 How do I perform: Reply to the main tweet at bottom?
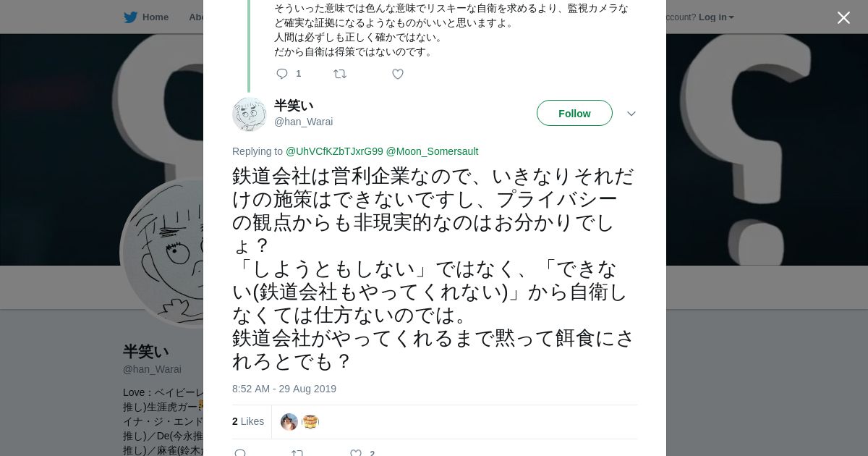click(240, 453)
